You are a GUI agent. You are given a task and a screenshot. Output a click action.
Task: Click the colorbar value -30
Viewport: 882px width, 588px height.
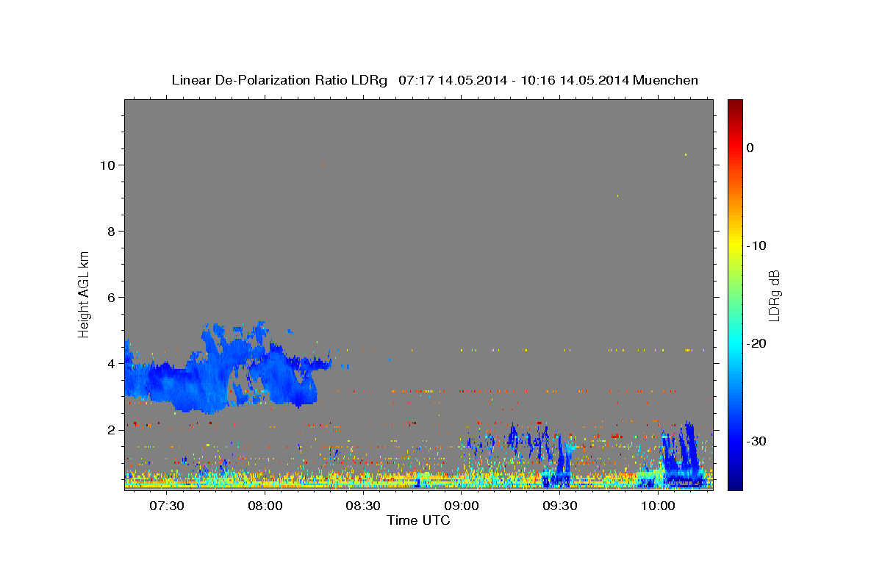(x=756, y=441)
